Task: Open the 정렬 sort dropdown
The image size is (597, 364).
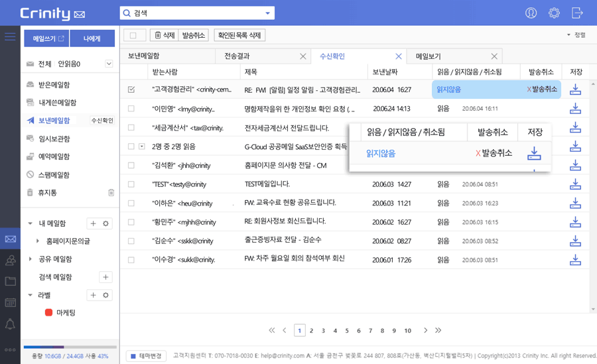Action: 576,35
